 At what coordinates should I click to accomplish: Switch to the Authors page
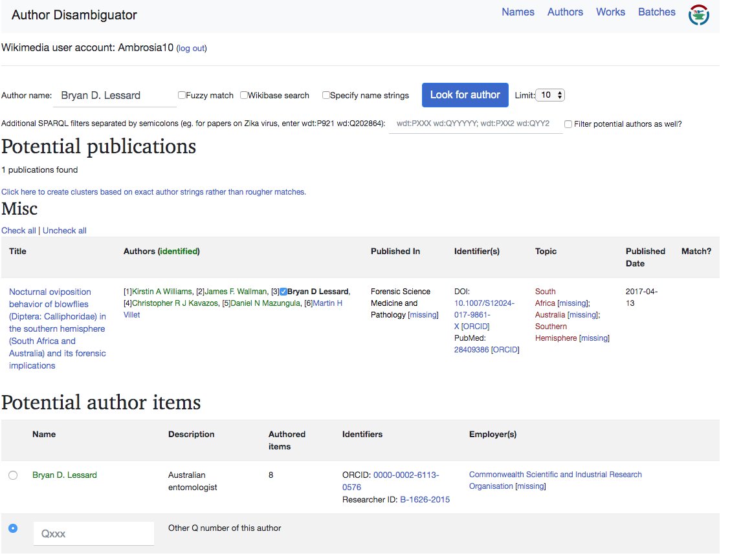[564, 12]
